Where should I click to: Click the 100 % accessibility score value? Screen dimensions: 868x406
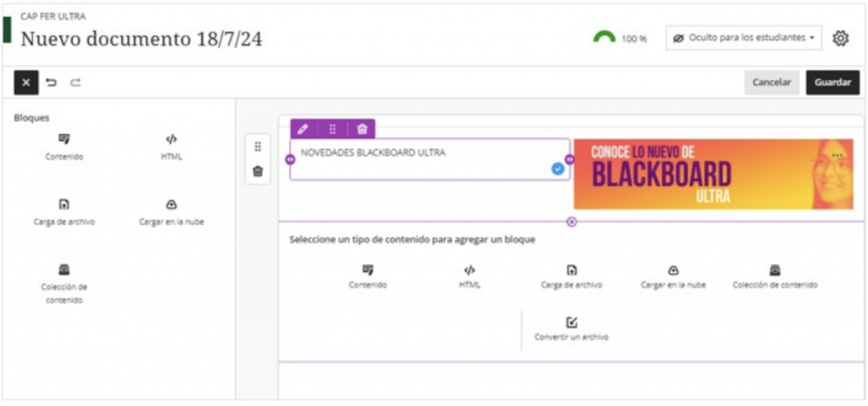click(x=634, y=39)
